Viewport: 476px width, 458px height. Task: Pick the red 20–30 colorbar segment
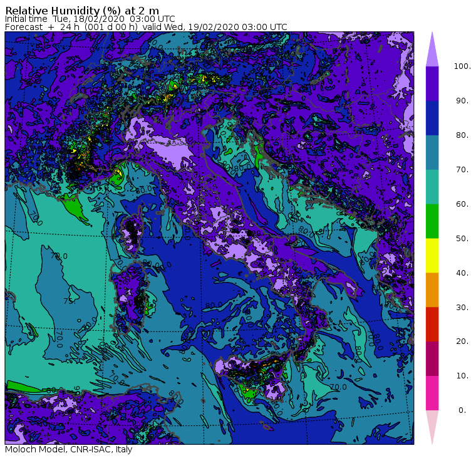coord(432,325)
